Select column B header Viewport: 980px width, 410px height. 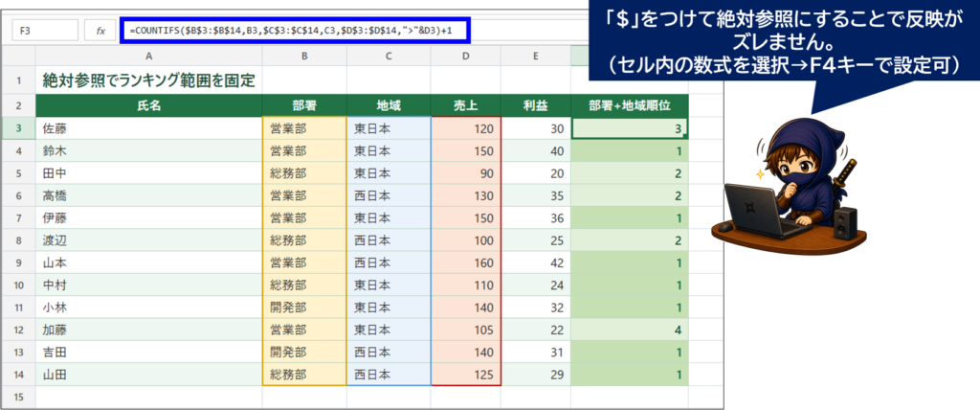(304, 56)
